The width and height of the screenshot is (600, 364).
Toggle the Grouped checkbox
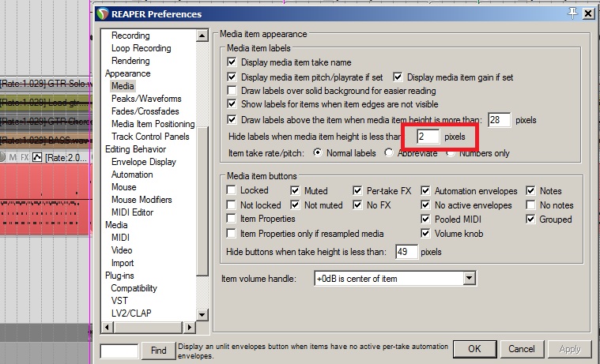[530, 219]
